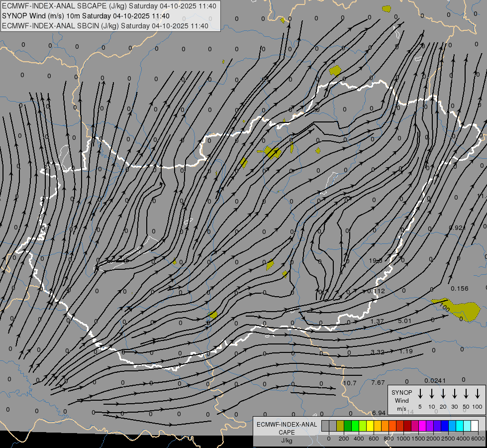Click the 0.0241 value on the map
This screenshot has height=448, width=487.
[435, 380]
